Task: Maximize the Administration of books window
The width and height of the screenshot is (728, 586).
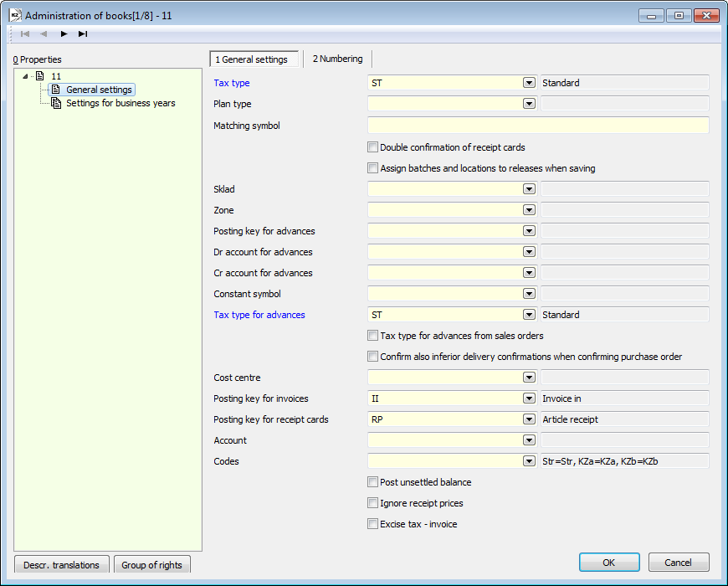Action: tap(679, 16)
